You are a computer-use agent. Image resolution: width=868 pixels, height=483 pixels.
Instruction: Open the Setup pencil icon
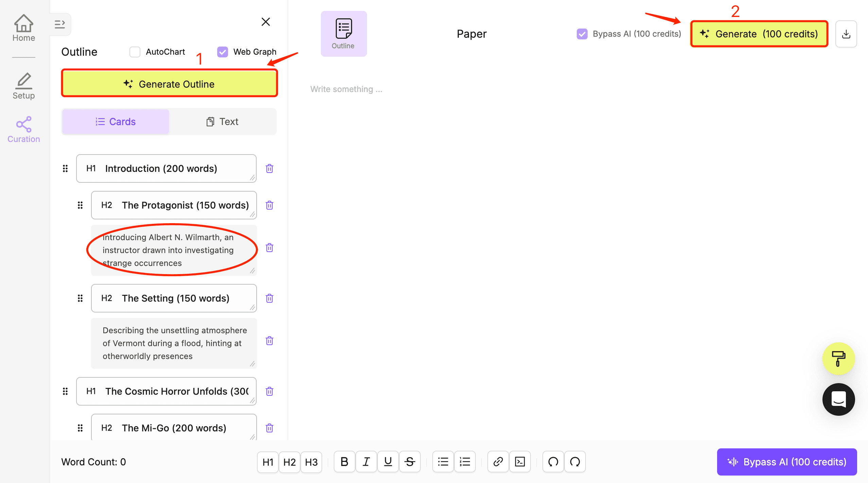click(23, 86)
